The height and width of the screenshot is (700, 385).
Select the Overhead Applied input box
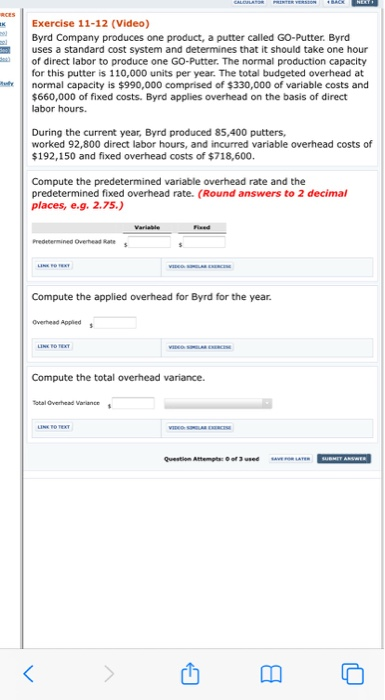tap(115, 323)
